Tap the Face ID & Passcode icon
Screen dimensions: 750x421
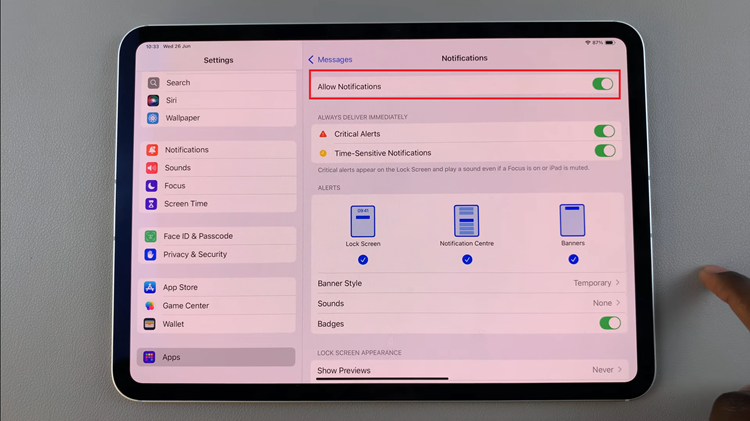coord(151,236)
